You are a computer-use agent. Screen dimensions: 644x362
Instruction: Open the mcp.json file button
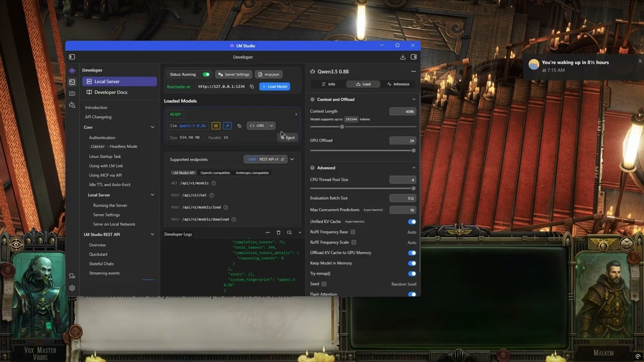(x=269, y=74)
